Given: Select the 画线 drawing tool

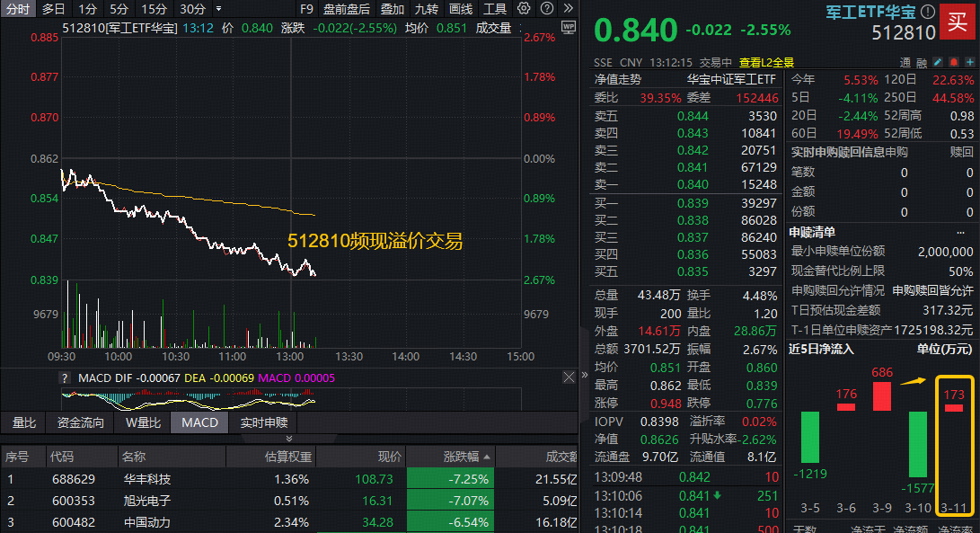Looking at the screenshot, I should [x=461, y=8].
